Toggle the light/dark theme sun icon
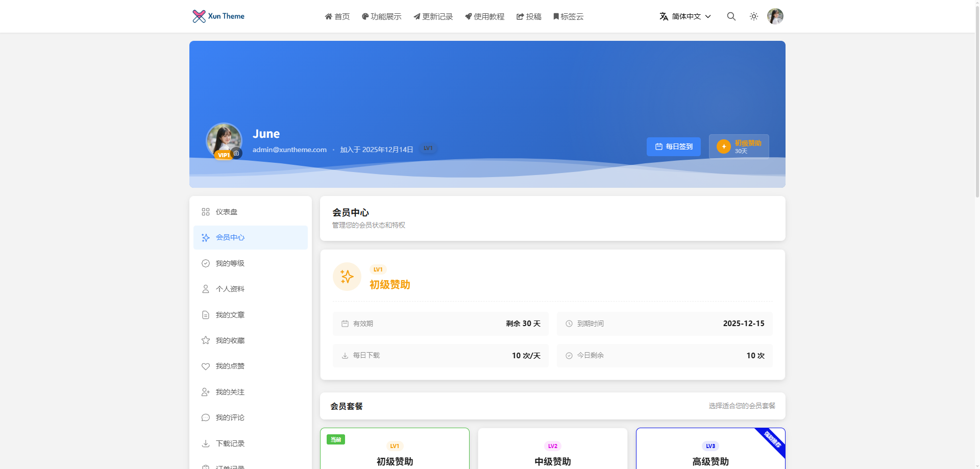980x469 pixels. point(753,16)
